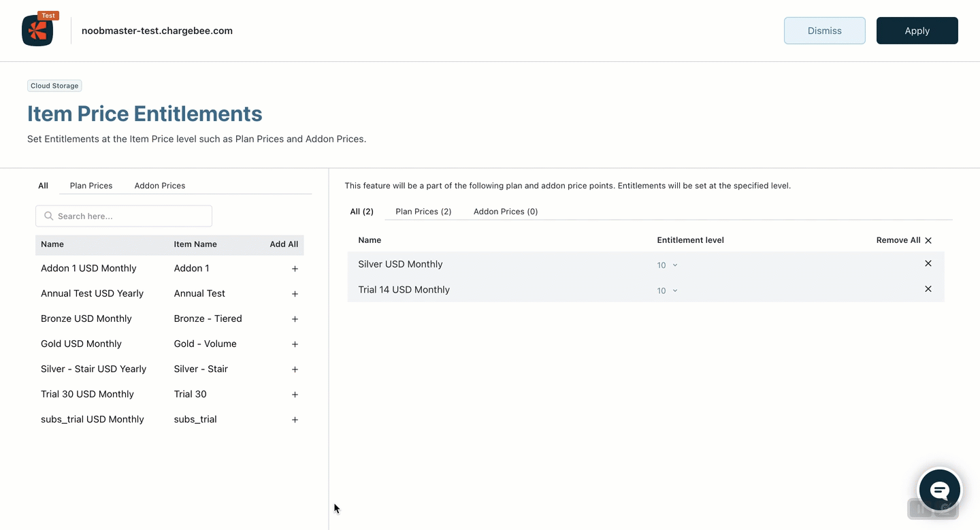Remove Trial 14 USD Monthly with X icon
The image size is (980, 530).
(928, 289)
